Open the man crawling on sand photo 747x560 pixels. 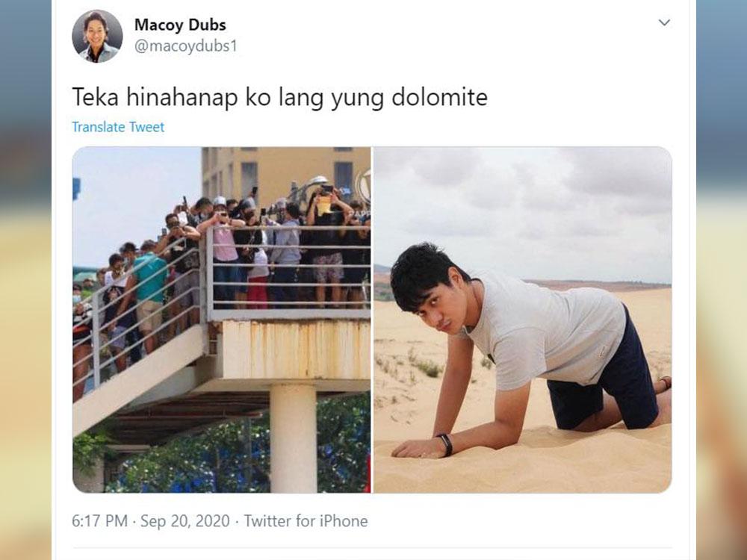point(523,320)
